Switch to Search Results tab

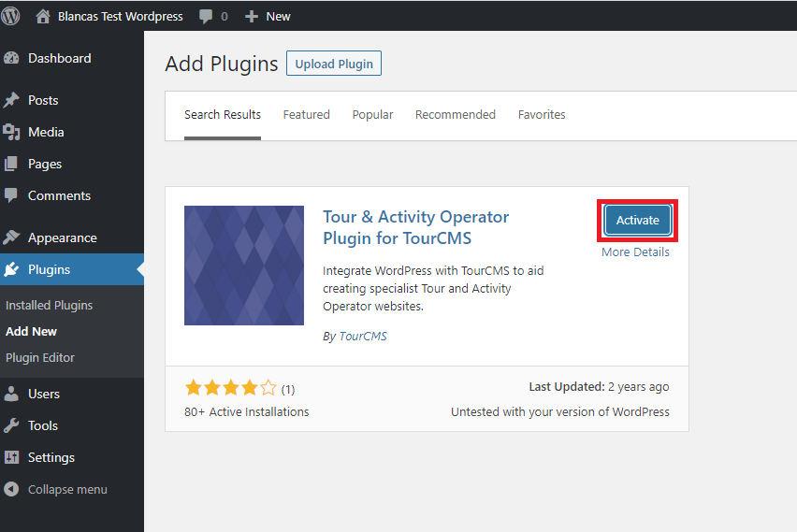[x=223, y=115]
